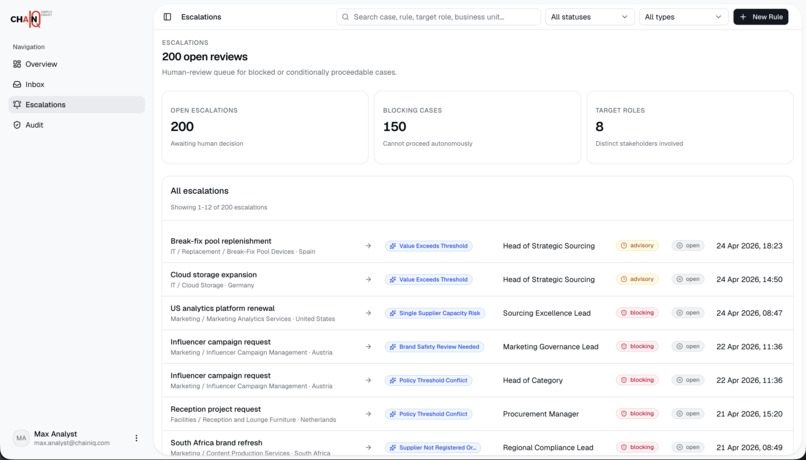Click Showing 1-12 of 200 escalations text
Viewport: 806px width, 460px height.
[219, 208]
